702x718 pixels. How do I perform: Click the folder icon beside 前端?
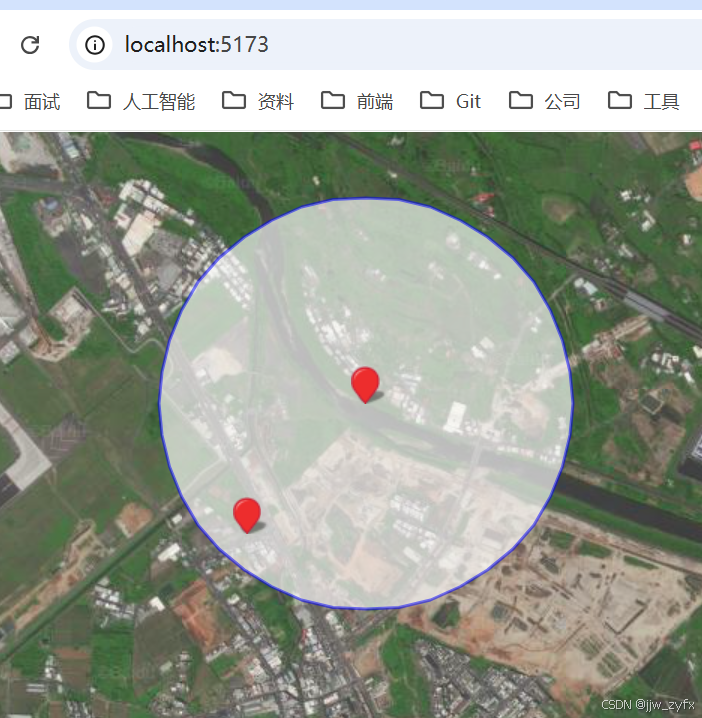tap(333, 100)
